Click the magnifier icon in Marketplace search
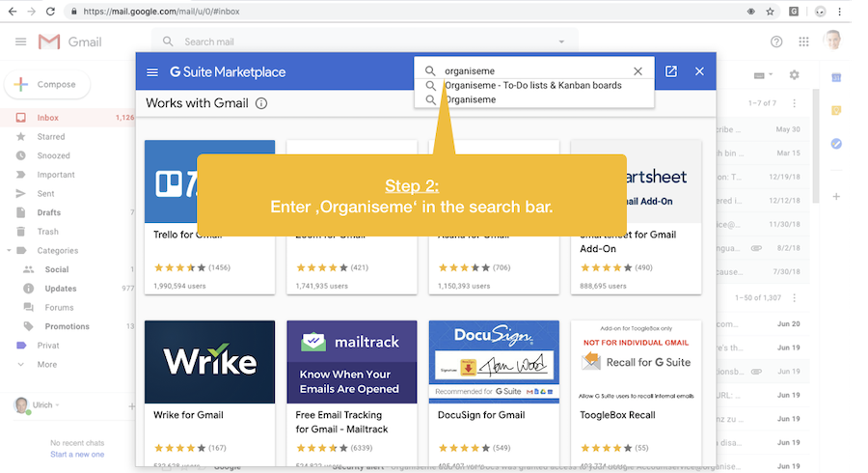 click(x=430, y=70)
